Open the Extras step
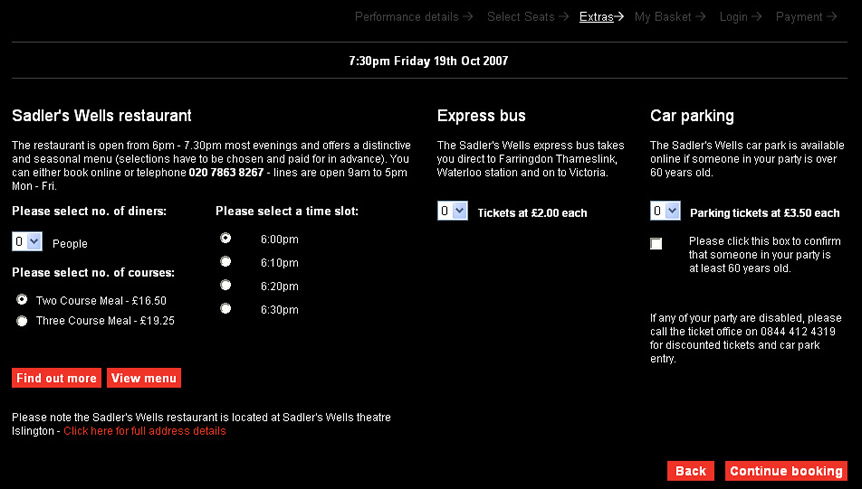862x489 pixels. click(x=601, y=17)
